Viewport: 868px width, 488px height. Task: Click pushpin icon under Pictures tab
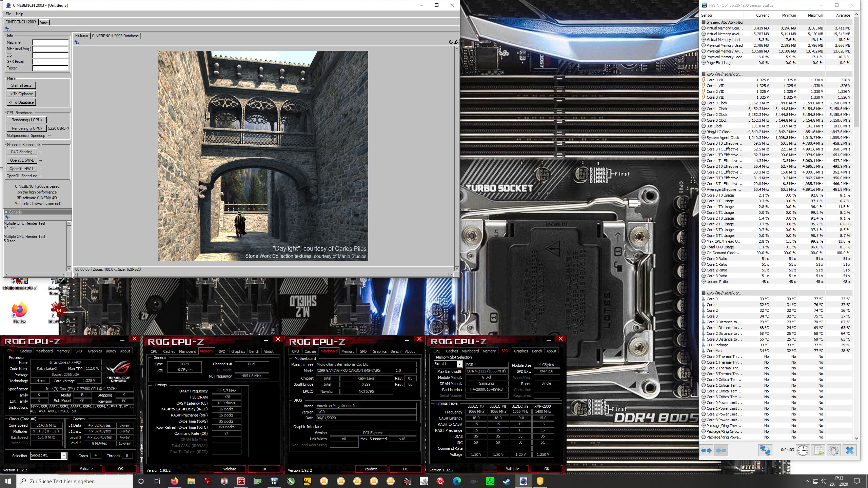(x=77, y=42)
